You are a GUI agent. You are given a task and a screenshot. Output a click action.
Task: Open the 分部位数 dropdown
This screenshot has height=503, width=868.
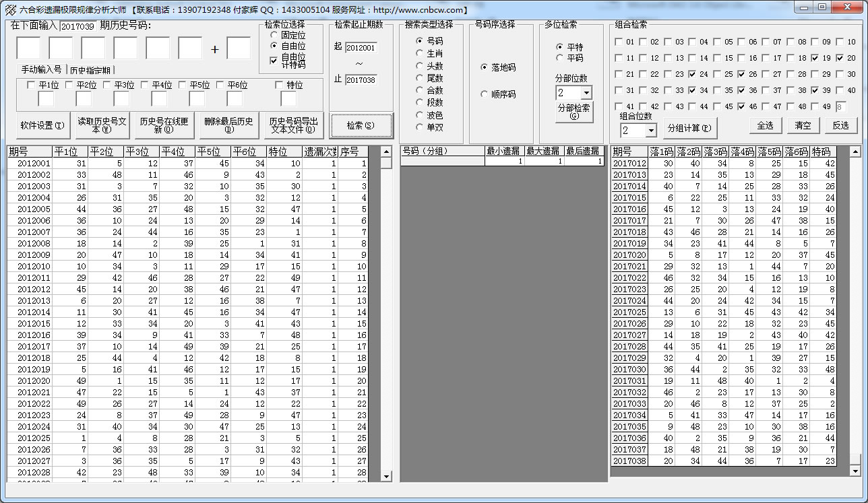586,93
